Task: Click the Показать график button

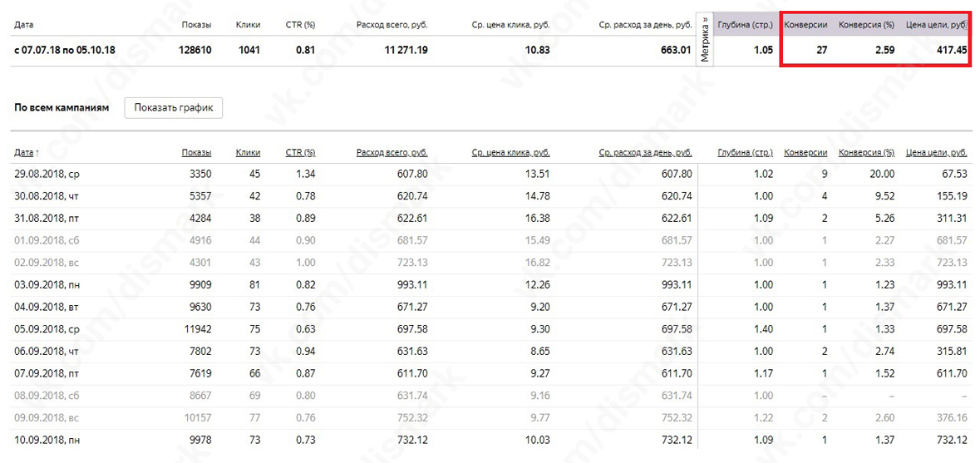Action: coord(173,107)
